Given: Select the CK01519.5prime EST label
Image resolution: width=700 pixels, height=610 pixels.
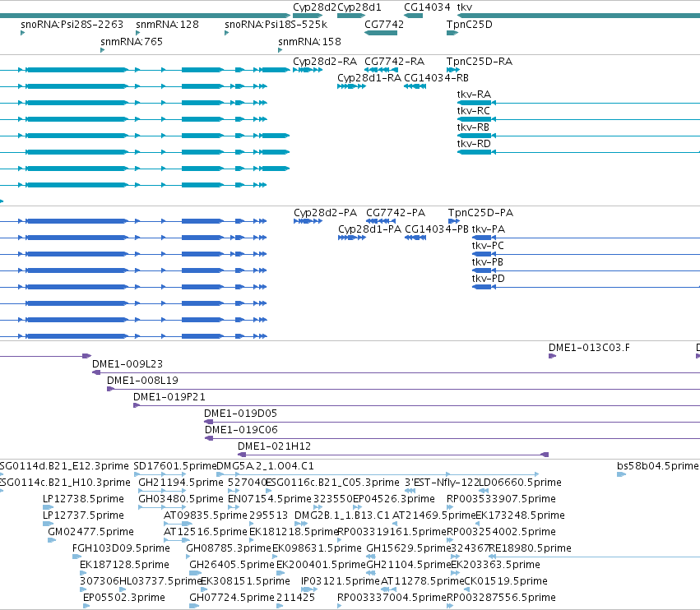Looking at the screenshot, I should (506, 581).
